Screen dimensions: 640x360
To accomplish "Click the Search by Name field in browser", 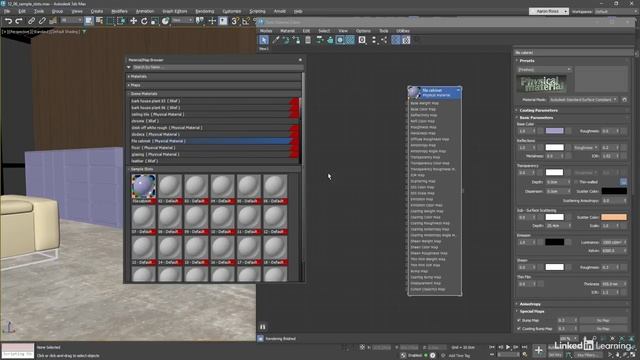I will [217, 67].
